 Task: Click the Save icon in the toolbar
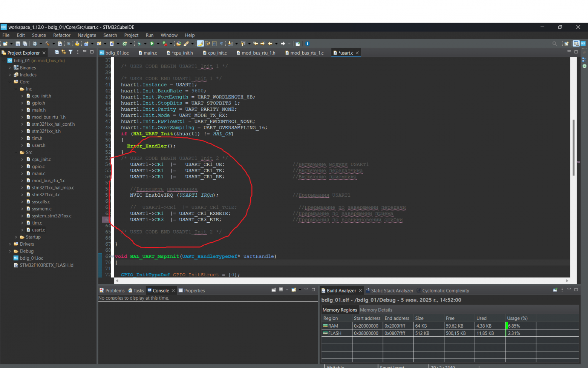point(18,44)
